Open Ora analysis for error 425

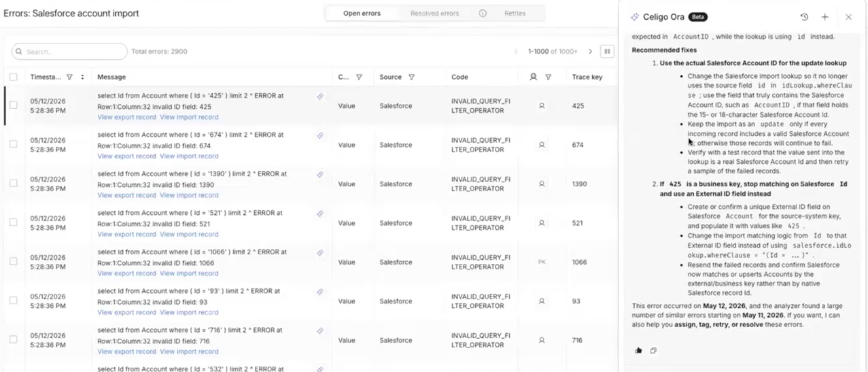[x=320, y=97]
